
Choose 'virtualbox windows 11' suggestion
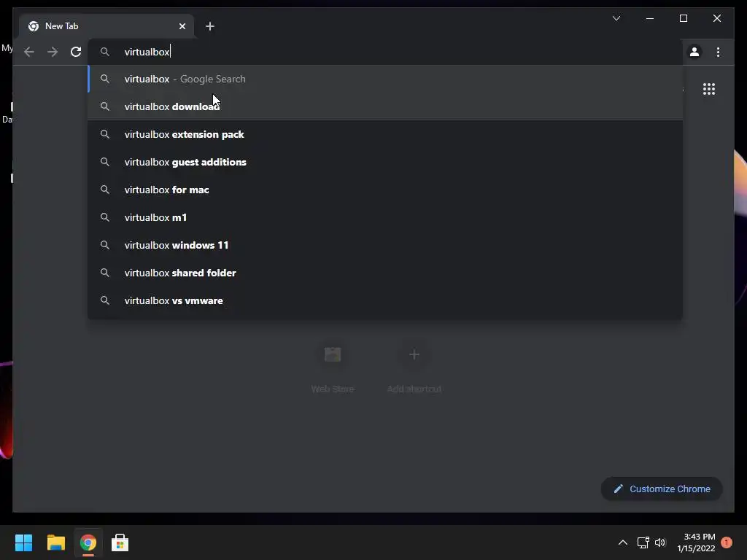[x=385, y=245]
